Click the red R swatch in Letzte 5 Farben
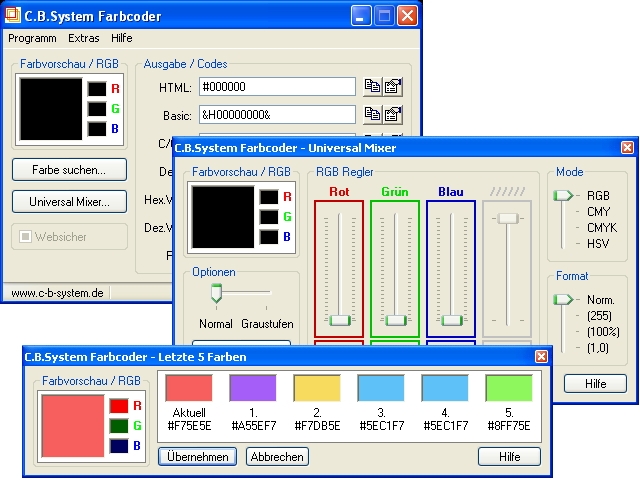640x480 pixels. click(118, 406)
